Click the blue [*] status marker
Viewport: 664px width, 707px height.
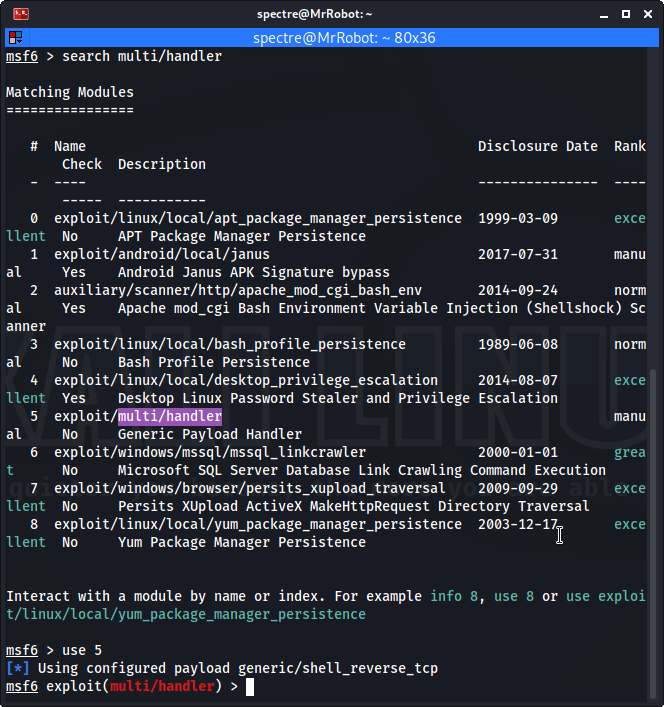click(x=18, y=668)
